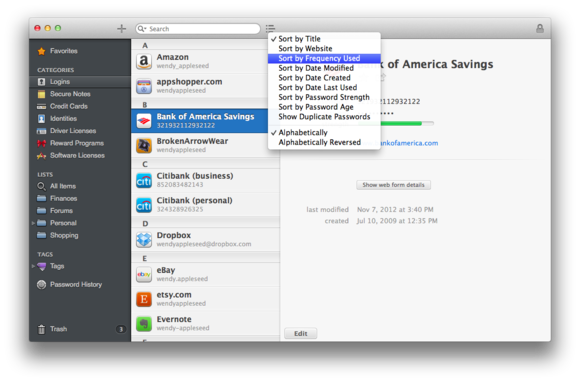Click the Evernote entry icon
The width and height of the screenshot is (580, 382).
point(144,324)
